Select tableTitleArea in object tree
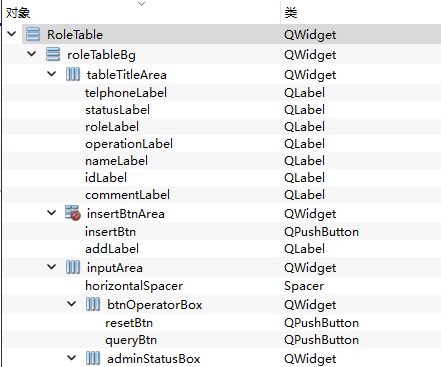This screenshot has height=367, width=441. tap(127, 75)
